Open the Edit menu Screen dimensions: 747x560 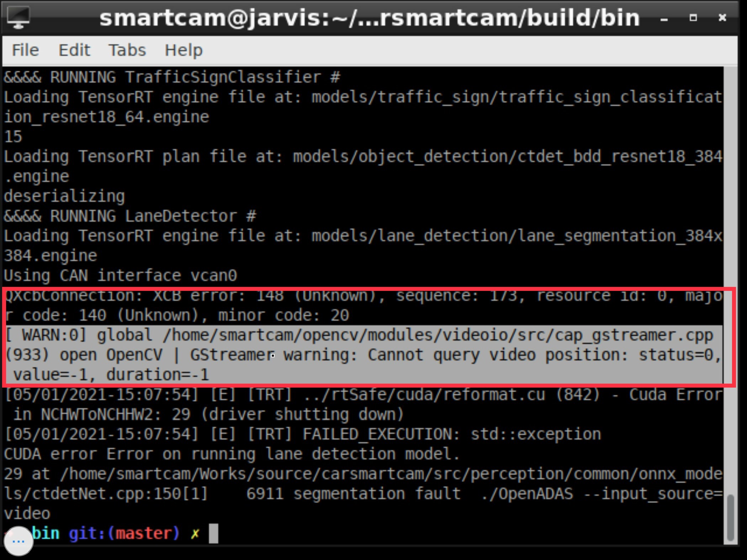click(x=74, y=50)
